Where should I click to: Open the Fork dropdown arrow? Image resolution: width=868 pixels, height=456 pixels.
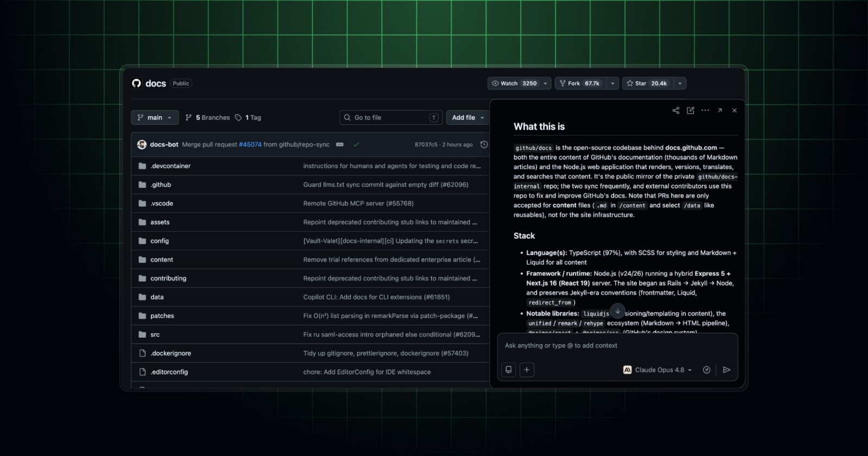612,84
